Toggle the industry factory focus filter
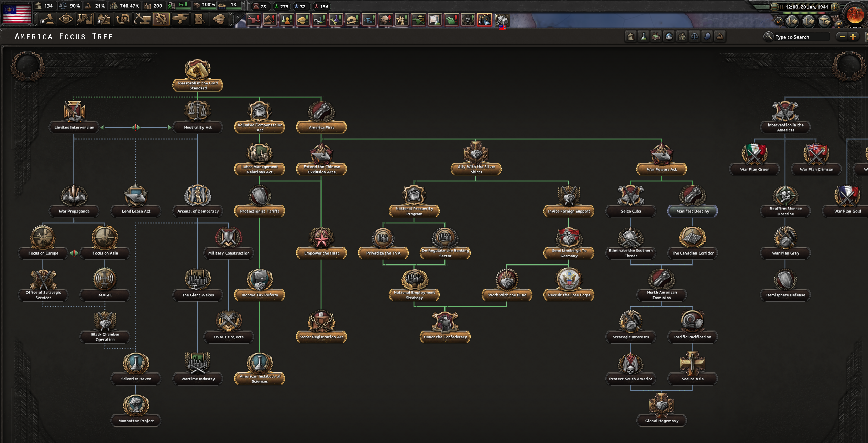The height and width of the screenshot is (443, 868). [656, 36]
